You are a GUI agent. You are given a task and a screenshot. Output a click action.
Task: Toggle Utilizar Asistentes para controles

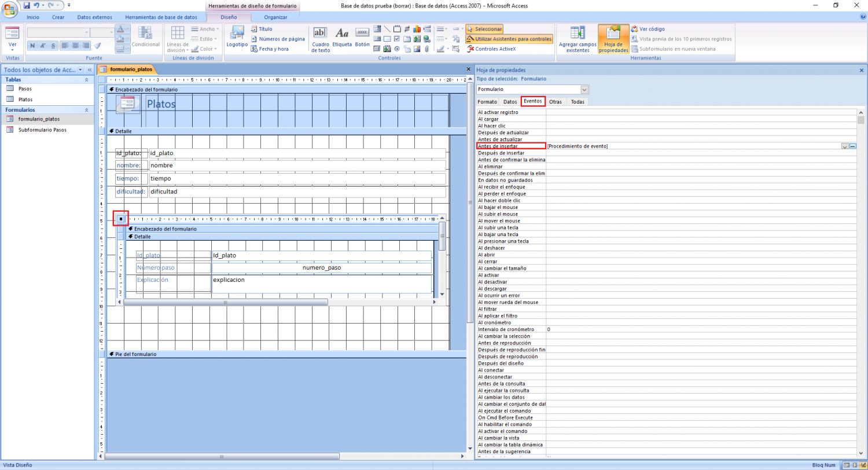tap(509, 39)
